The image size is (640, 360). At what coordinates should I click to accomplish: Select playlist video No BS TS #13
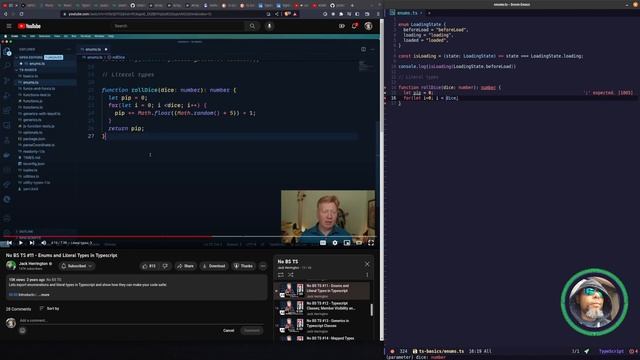[x=322, y=326]
